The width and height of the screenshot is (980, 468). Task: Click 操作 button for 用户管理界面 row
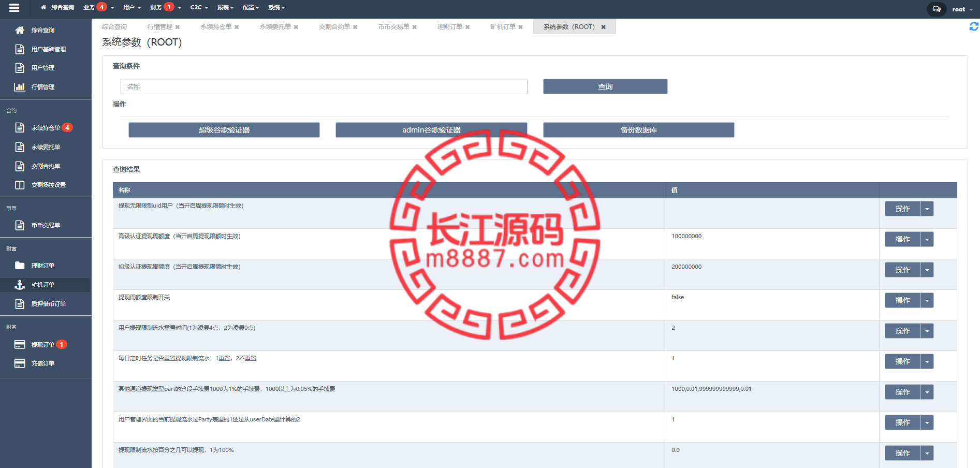(x=903, y=423)
